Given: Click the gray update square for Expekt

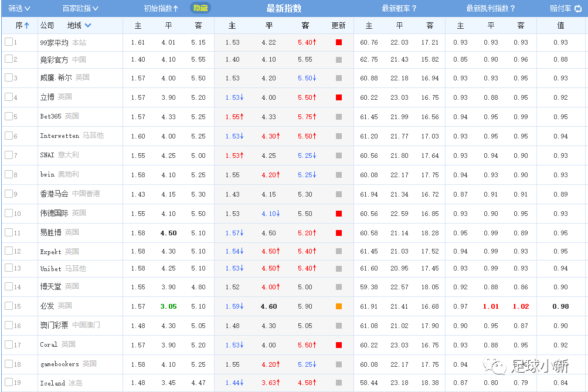Looking at the screenshot, I should 339,251.
